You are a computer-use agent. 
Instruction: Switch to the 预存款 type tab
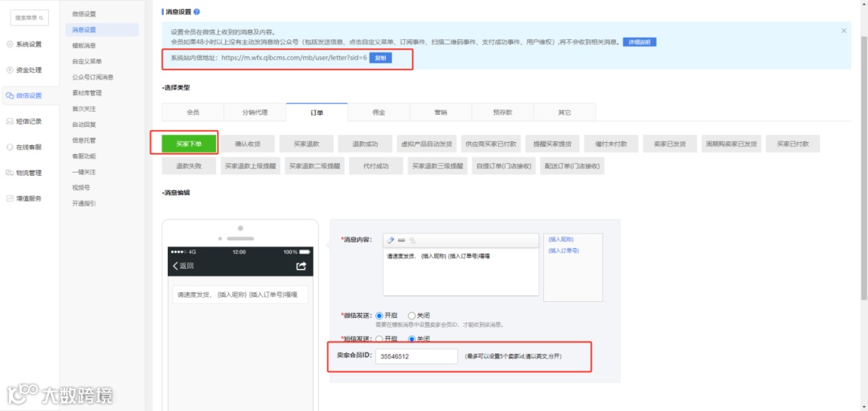[502, 112]
